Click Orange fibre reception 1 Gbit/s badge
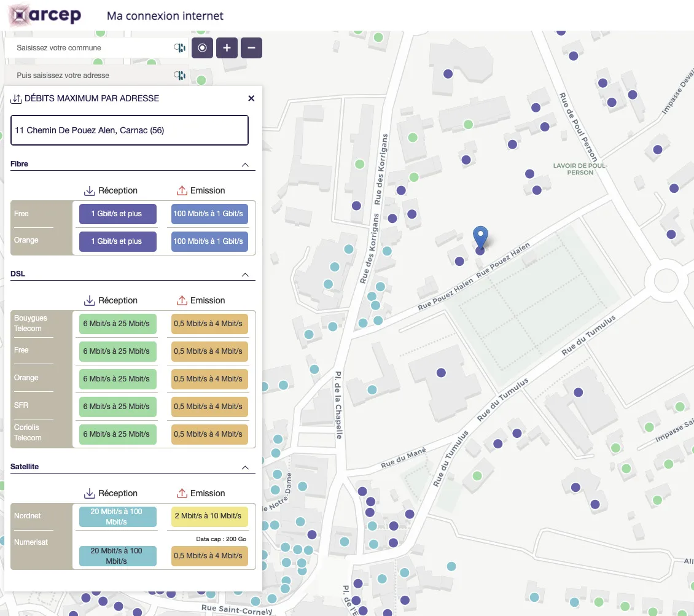The image size is (694, 616). (118, 241)
